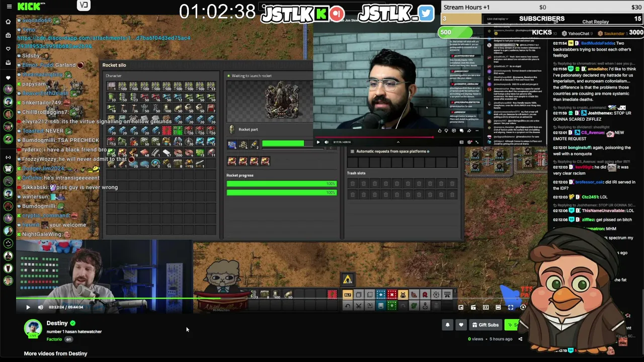Click username 'Sikkabski' in overlay chat

[x=35, y=188]
